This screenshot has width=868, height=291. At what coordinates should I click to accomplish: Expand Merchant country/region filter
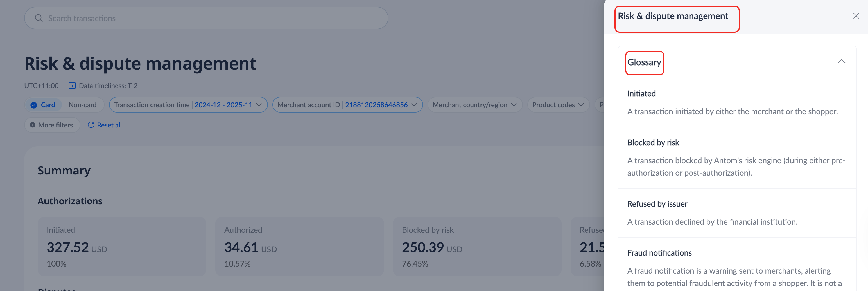point(474,105)
